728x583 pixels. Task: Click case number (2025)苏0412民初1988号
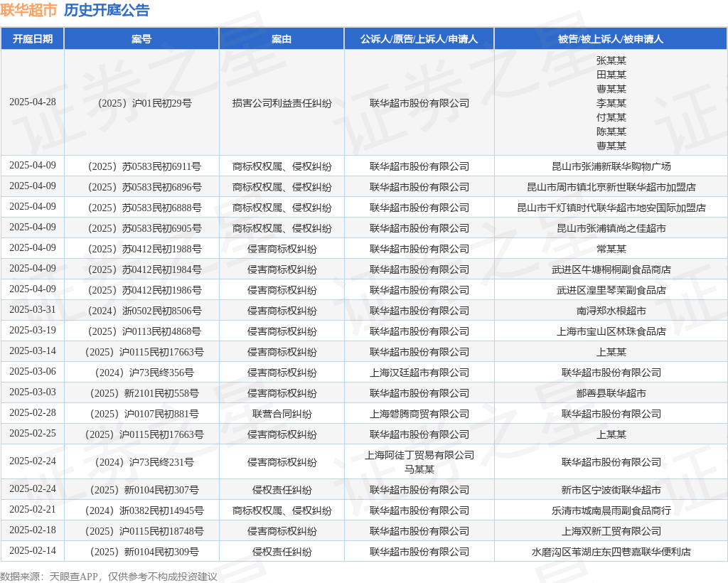coord(144,249)
